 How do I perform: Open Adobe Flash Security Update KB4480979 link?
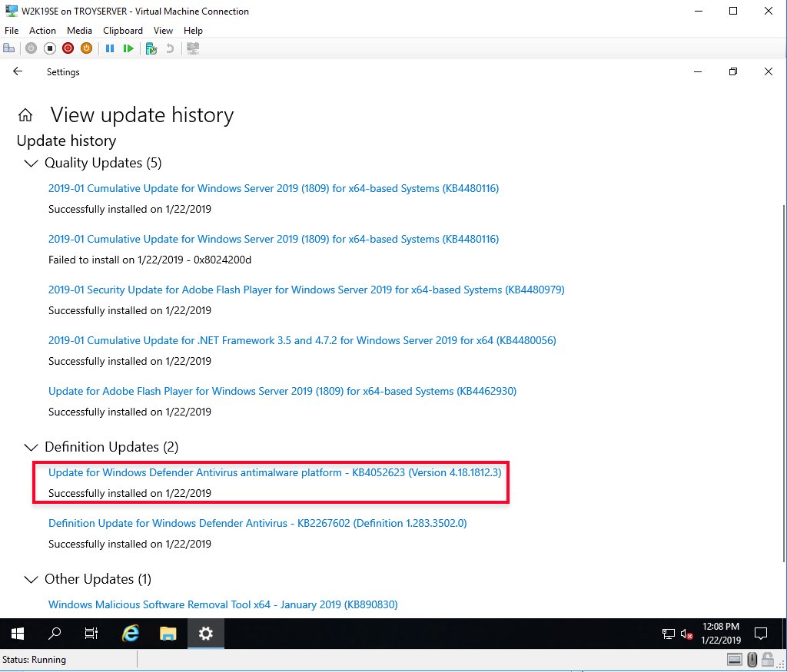[x=306, y=290]
